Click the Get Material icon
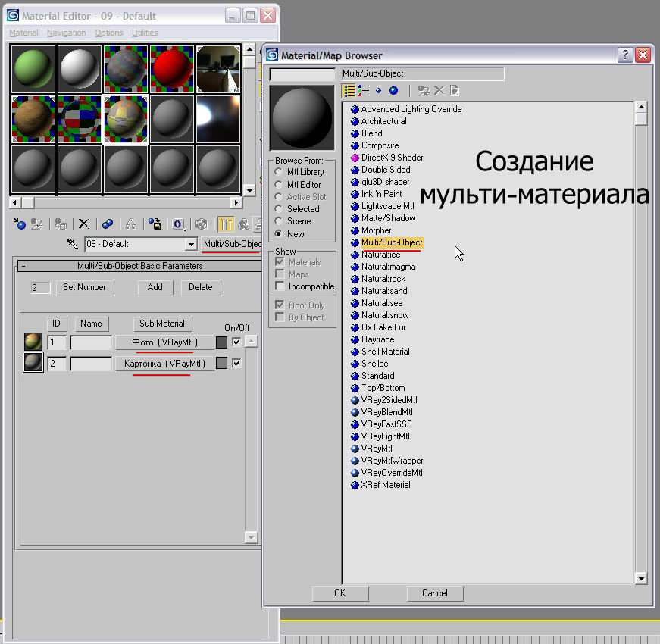 20,224
